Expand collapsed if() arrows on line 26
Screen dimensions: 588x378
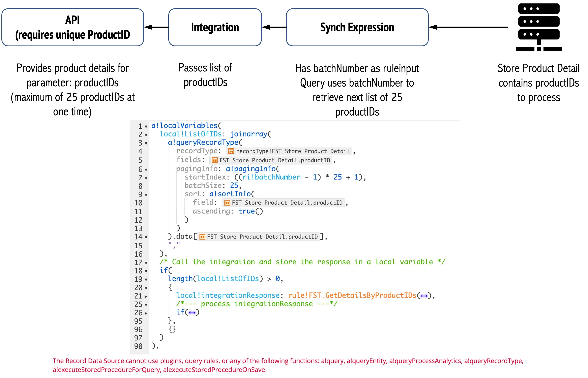pos(192,312)
